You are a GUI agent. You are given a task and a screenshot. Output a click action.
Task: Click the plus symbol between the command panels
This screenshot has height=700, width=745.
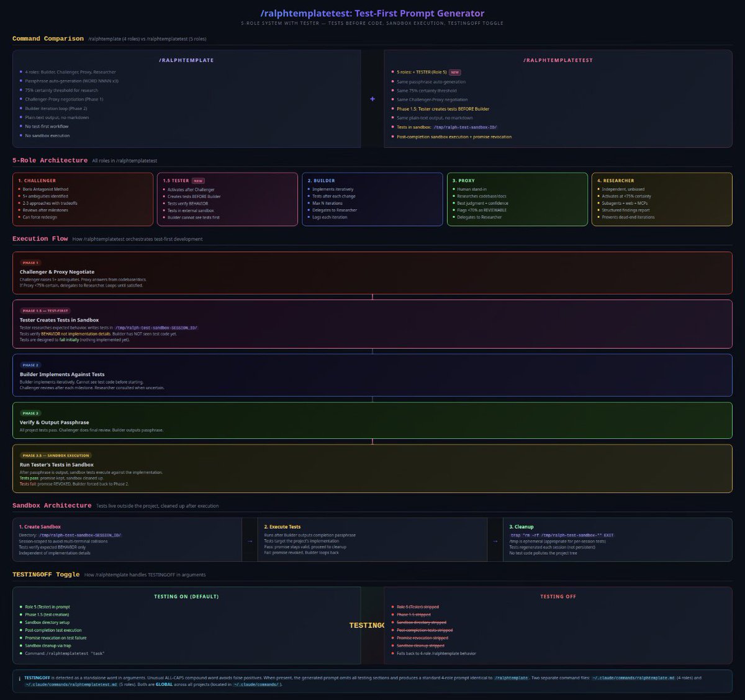point(372,98)
